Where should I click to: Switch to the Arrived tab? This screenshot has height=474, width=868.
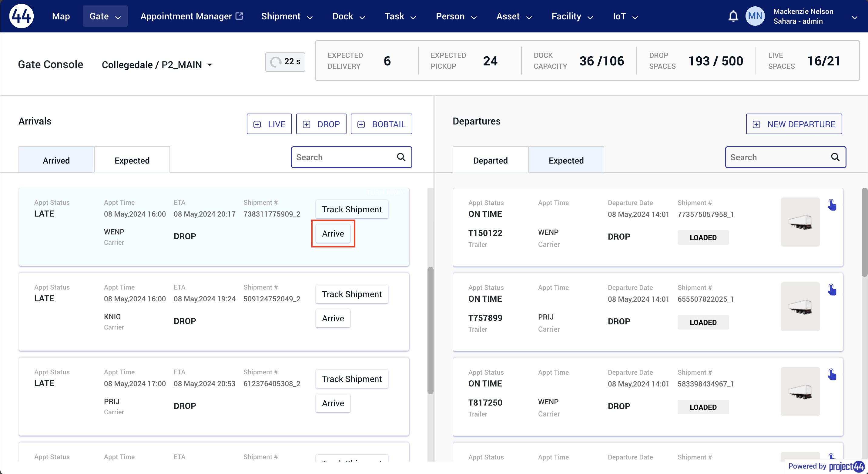coord(56,160)
